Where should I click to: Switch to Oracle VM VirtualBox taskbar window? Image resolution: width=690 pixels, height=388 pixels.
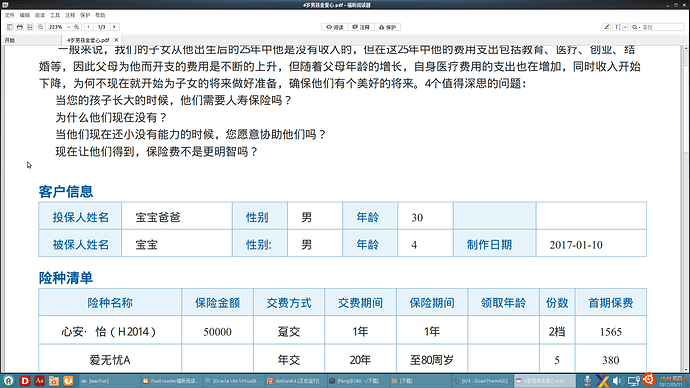(233, 381)
